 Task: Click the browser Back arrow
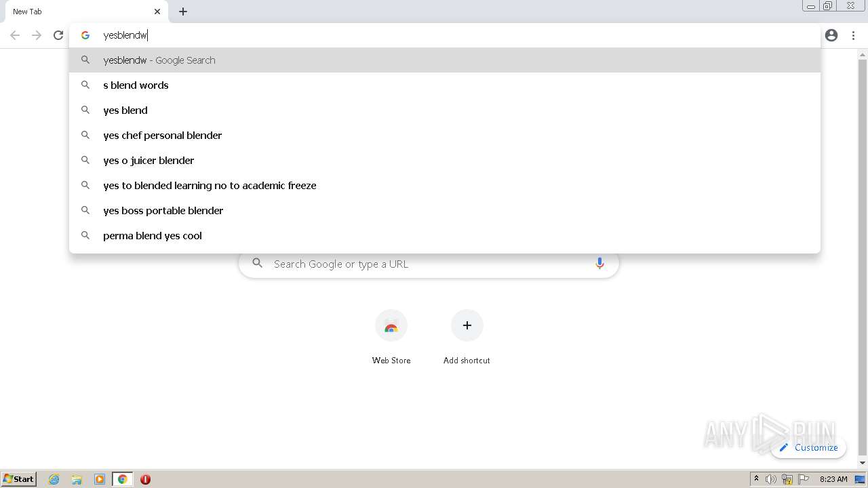point(15,35)
